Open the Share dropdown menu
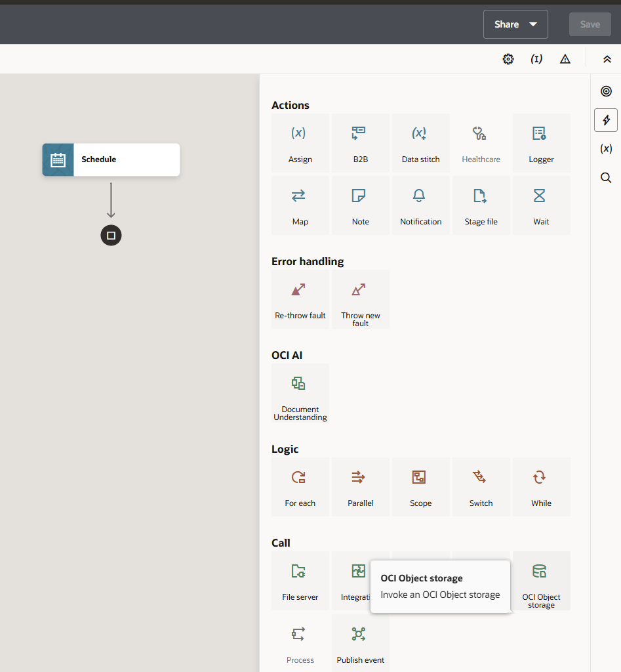Screen dimensions: 621x672 [x=515, y=24]
